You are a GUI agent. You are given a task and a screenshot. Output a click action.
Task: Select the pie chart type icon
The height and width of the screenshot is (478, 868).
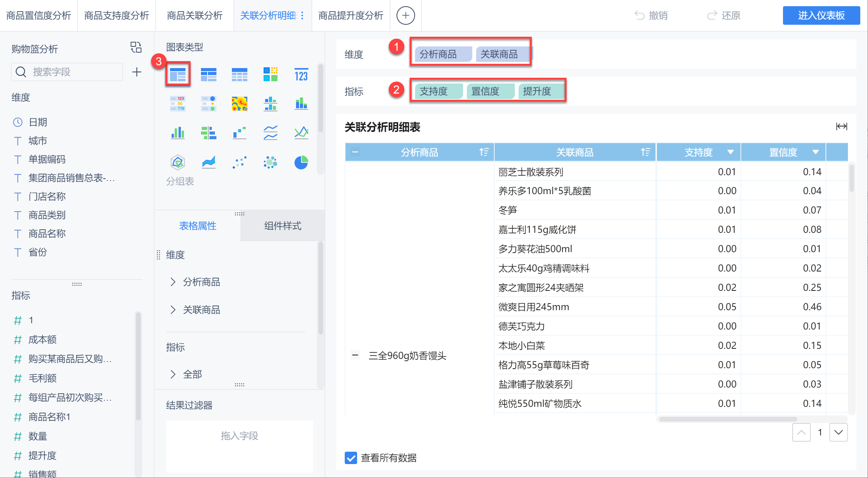point(301,162)
